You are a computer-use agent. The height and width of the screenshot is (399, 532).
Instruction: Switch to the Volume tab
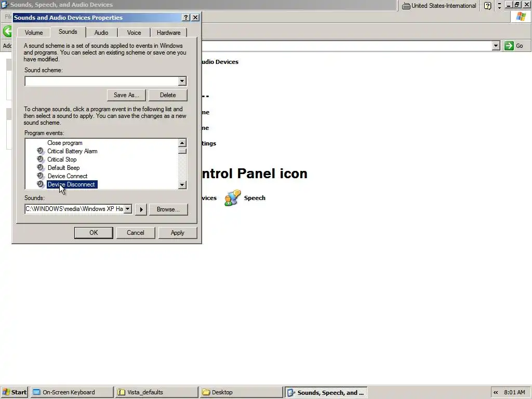pyautogui.click(x=34, y=33)
